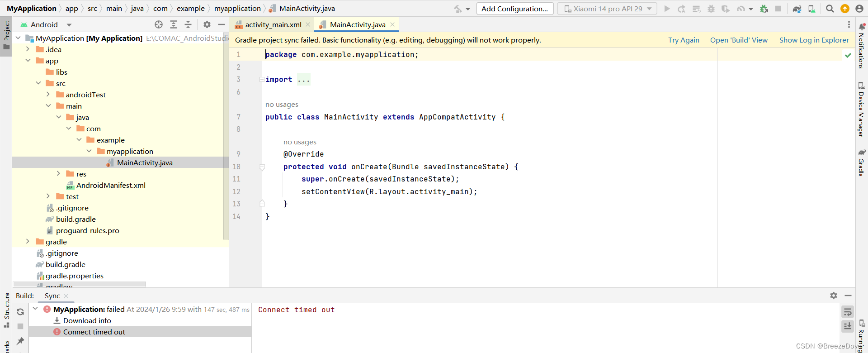Expand the .idea folder
The image size is (868, 353).
point(28,49)
